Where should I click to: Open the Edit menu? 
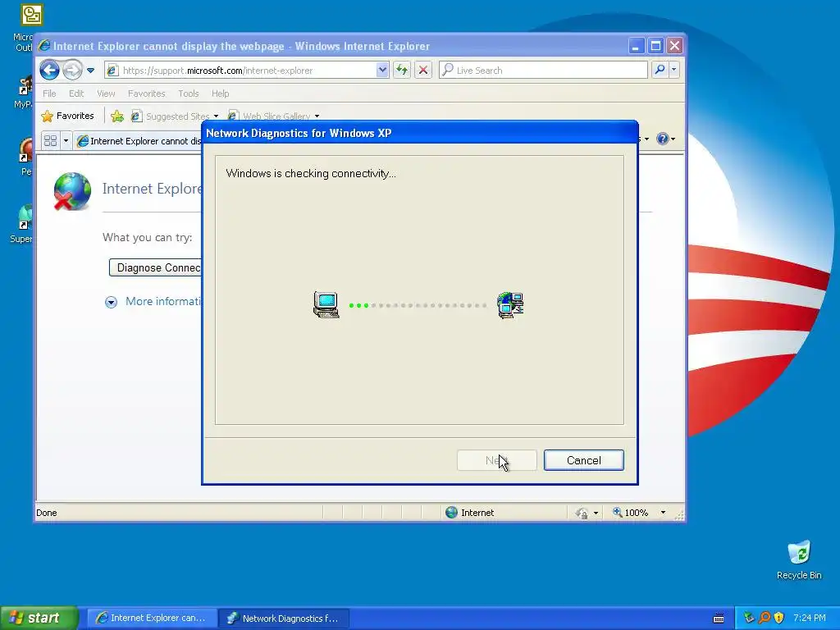(x=76, y=94)
